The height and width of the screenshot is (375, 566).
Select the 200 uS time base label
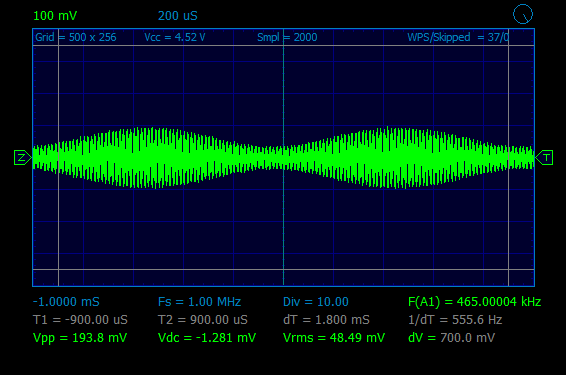[x=178, y=16]
